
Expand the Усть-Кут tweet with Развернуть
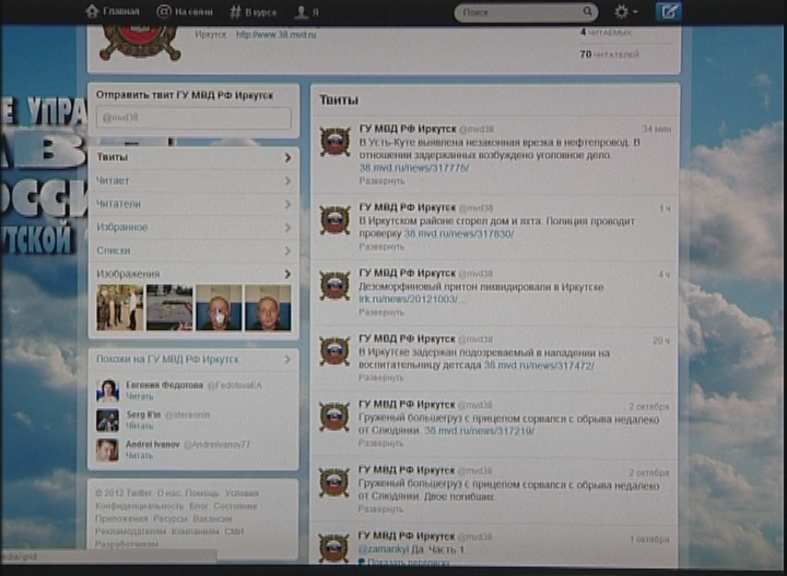(381, 181)
